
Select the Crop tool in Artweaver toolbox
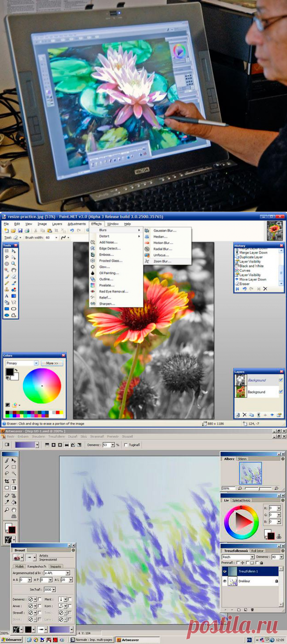tap(7, 481)
